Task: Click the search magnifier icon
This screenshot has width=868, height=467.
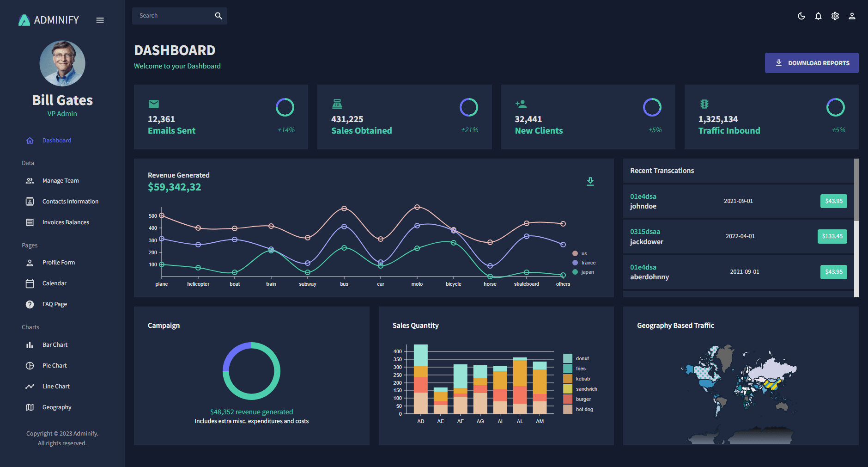Action: (219, 16)
